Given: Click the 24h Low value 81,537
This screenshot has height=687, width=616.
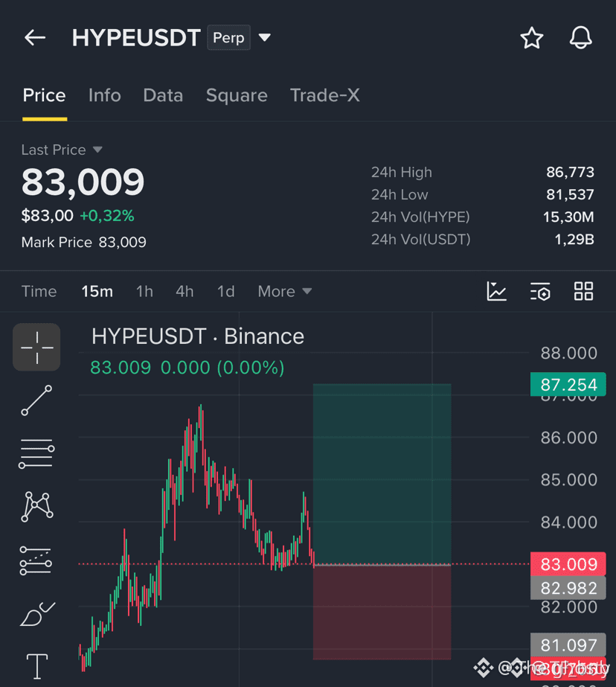Looking at the screenshot, I should pyautogui.click(x=570, y=194).
